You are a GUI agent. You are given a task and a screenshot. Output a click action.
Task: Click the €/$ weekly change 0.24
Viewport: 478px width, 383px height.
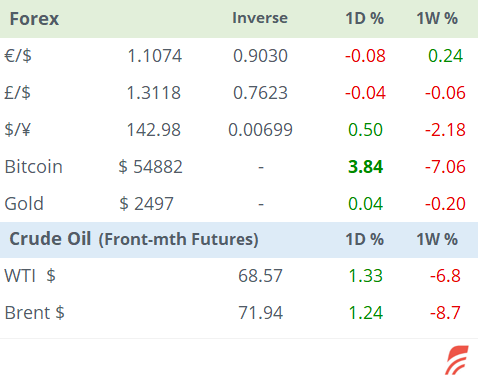(446, 56)
